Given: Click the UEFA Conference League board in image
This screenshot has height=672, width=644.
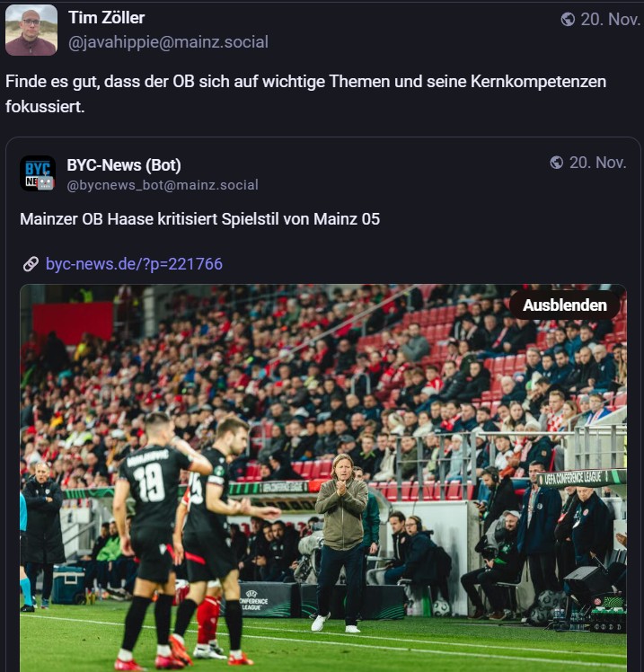Looking at the screenshot, I should 582,477.
